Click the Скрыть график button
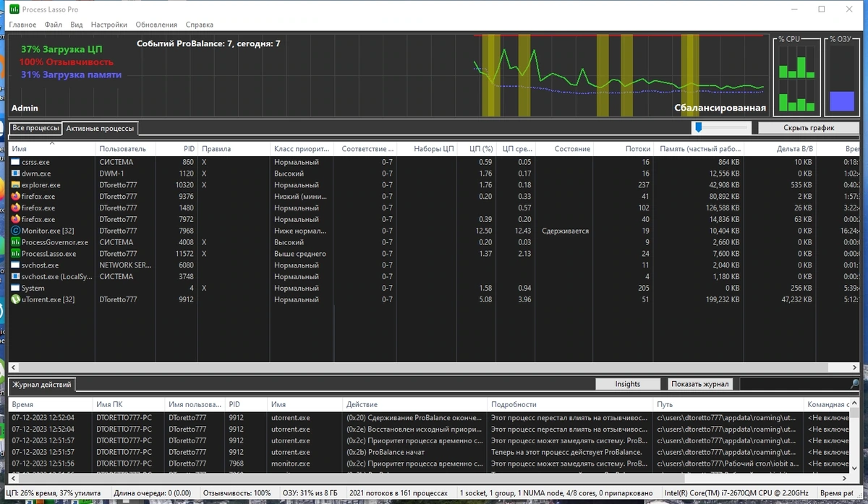The image size is (868, 504). click(x=809, y=128)
